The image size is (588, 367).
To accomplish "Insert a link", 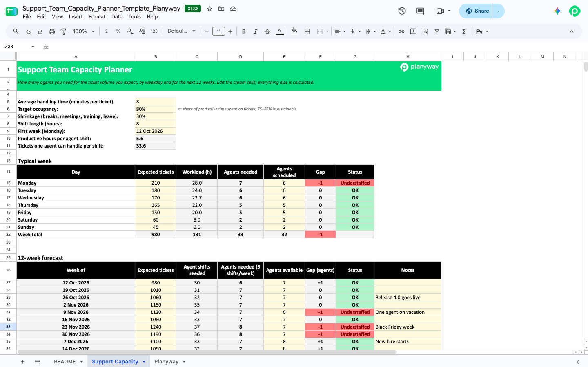I will coord(401,31).
